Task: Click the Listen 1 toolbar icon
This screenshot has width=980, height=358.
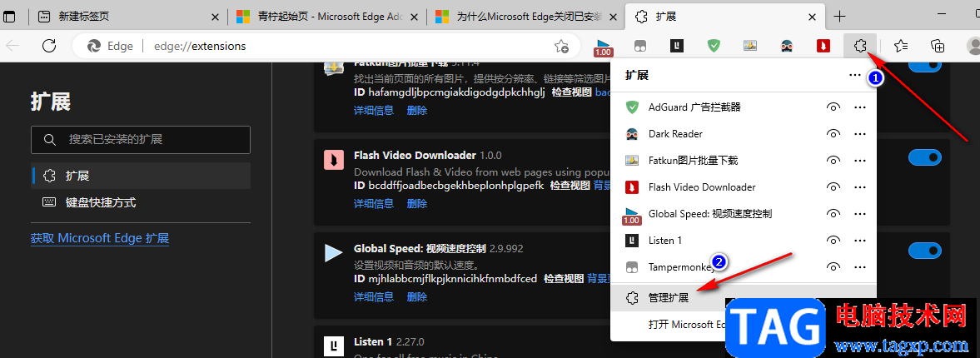Action: coord(677,46)
